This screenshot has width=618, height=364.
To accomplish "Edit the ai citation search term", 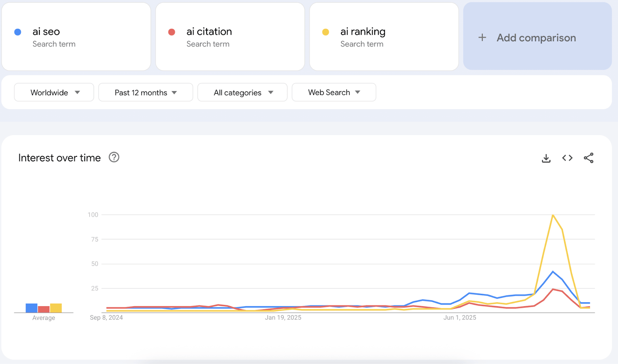I will tap(209, 32).
